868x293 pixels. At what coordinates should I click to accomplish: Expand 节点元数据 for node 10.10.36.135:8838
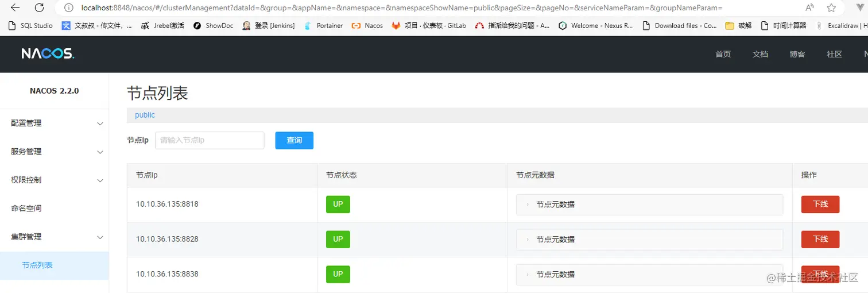tap(649, 275)
